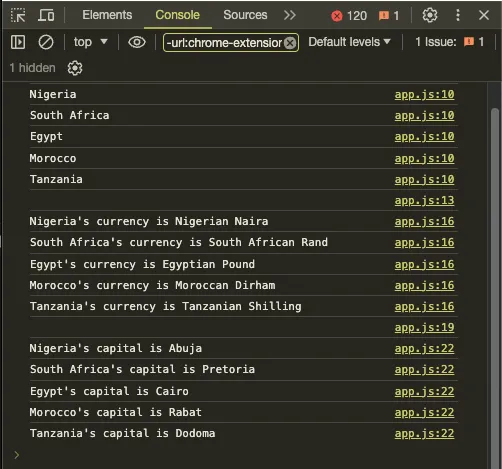The height and width of the screenshot is (469, 502).
Task: Toggle the console sidebar icon
Action: 18,42
